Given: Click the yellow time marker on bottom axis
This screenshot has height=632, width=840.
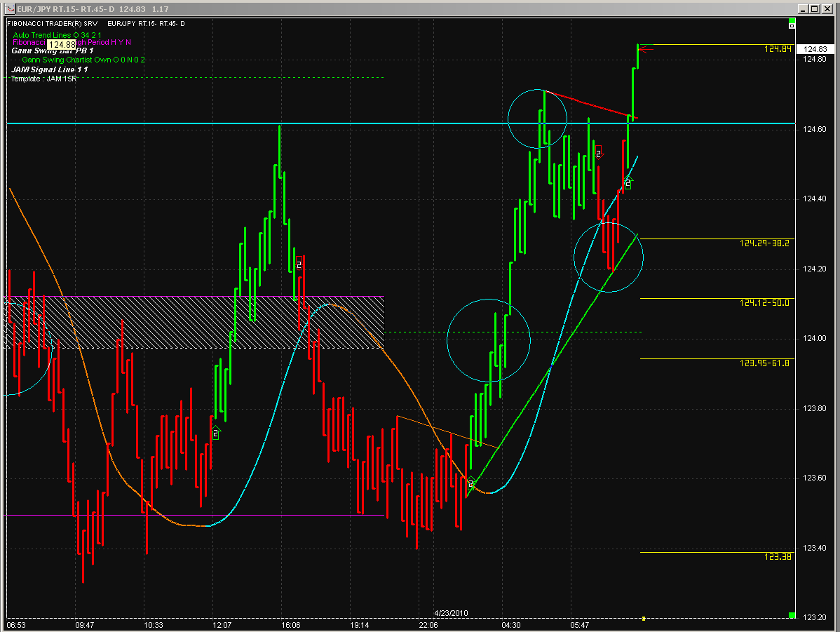Looking at the screenshot, I should 644,619.
